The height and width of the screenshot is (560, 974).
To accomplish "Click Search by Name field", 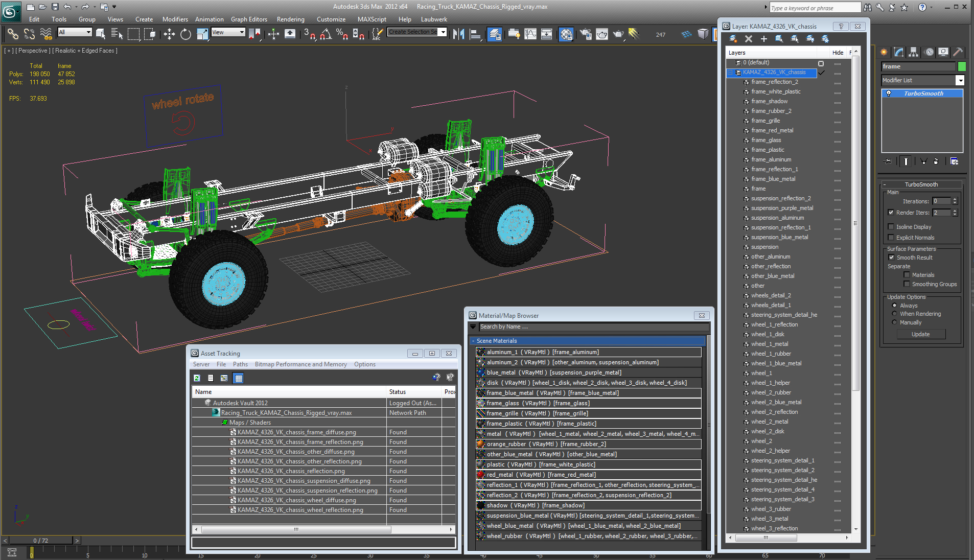I will pos(593,326).
